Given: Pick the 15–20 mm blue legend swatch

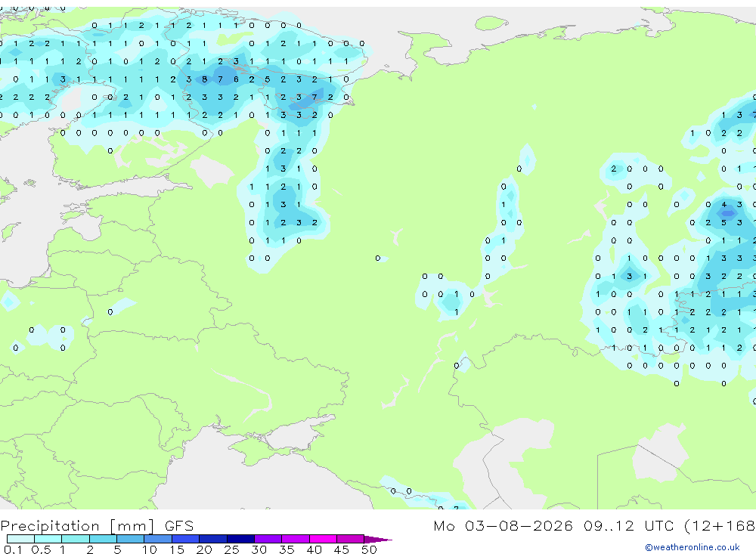Looking at the screenshot, I should (186, 539).
